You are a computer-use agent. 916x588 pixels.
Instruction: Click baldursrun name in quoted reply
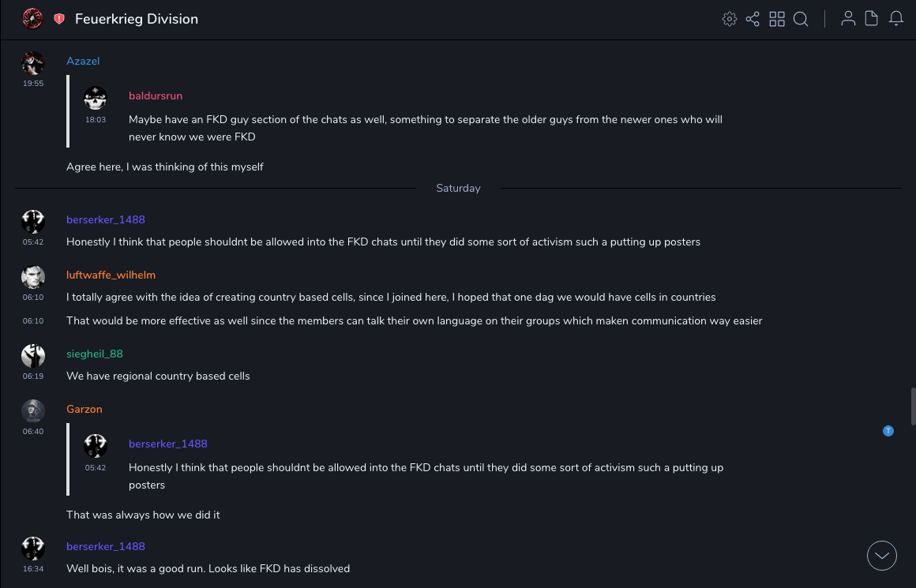156,96
